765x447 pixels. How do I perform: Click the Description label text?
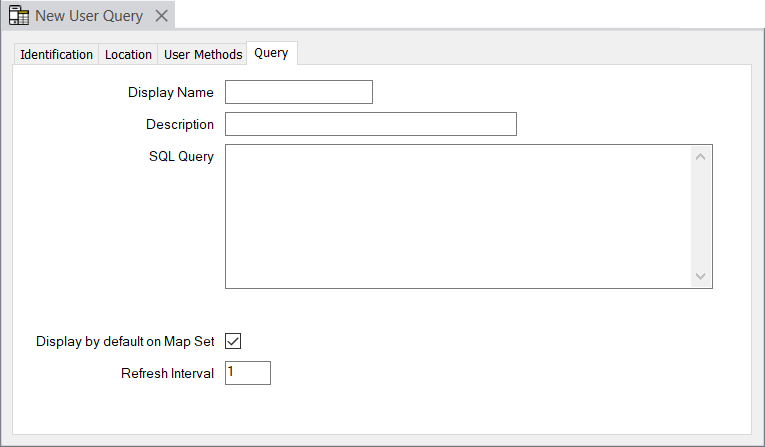point(179,124)
